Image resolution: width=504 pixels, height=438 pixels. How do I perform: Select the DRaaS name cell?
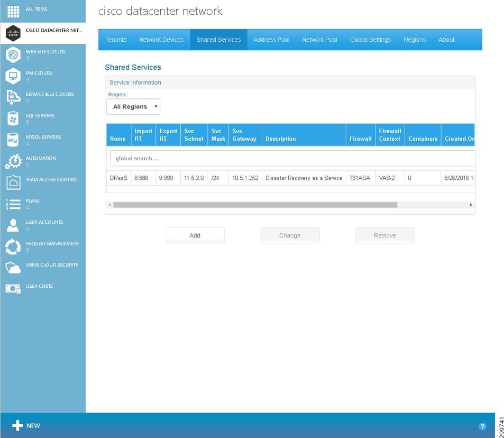[118, 178]
